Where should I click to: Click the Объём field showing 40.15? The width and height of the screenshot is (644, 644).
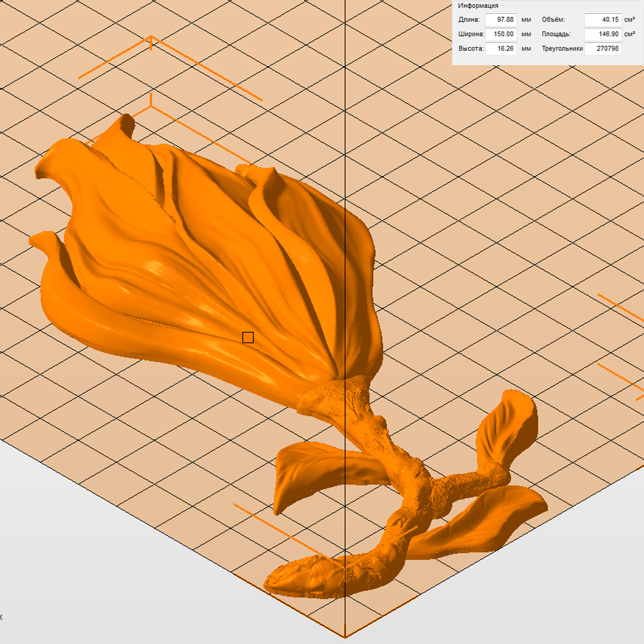[603, 19]
